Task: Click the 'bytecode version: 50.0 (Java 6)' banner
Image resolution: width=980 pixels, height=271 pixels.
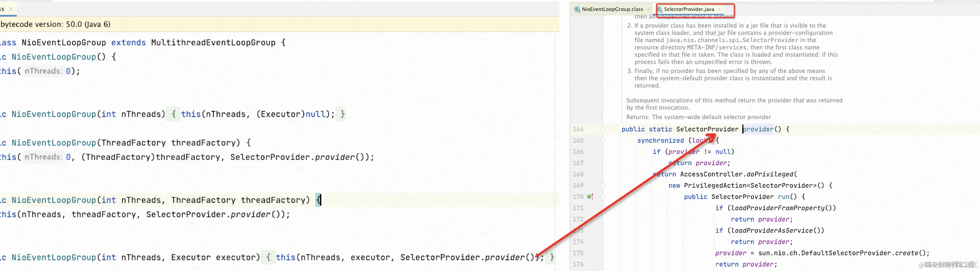Action: coord(279,24)
